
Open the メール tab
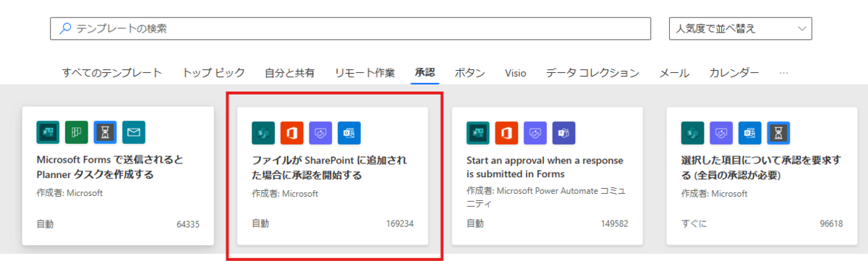[x=674, y=72]
